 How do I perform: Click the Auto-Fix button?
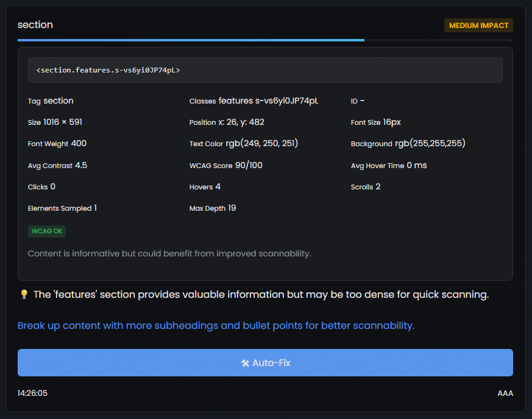pos(265,363)
